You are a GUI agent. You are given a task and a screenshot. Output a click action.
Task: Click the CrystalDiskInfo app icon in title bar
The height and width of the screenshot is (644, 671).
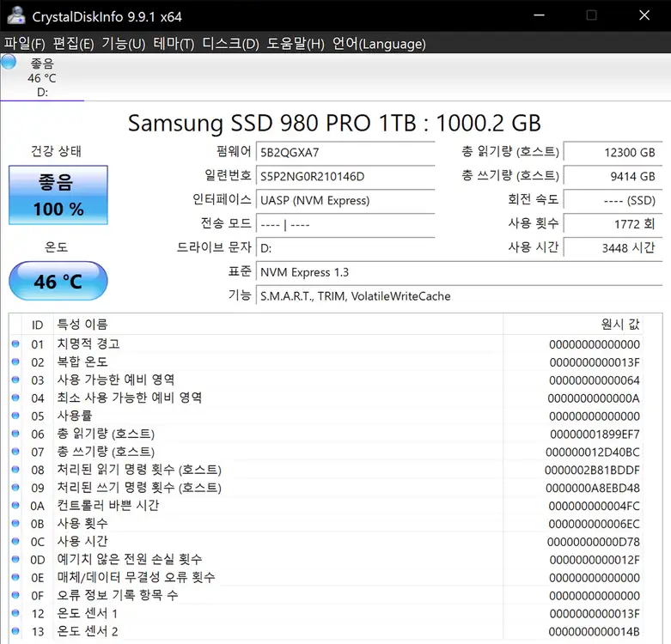[x=15, y=15]
